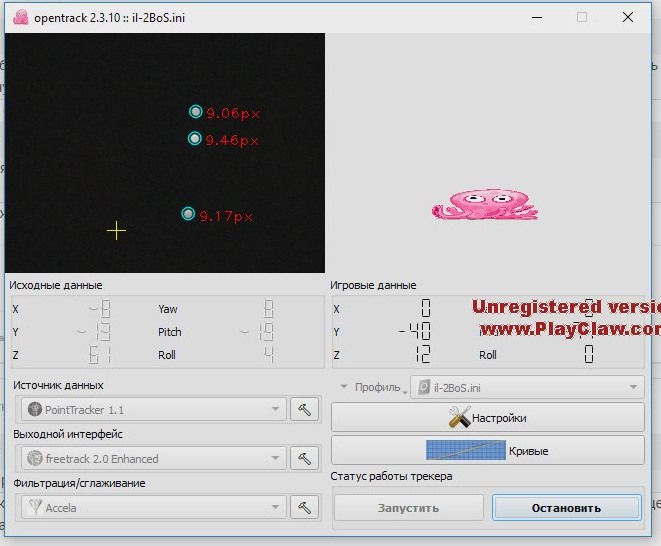Image resolution: width=661 pixels, height=546 pixels.
Task: Open freetrack output settings hammer icon
Action: pos(304,458)
